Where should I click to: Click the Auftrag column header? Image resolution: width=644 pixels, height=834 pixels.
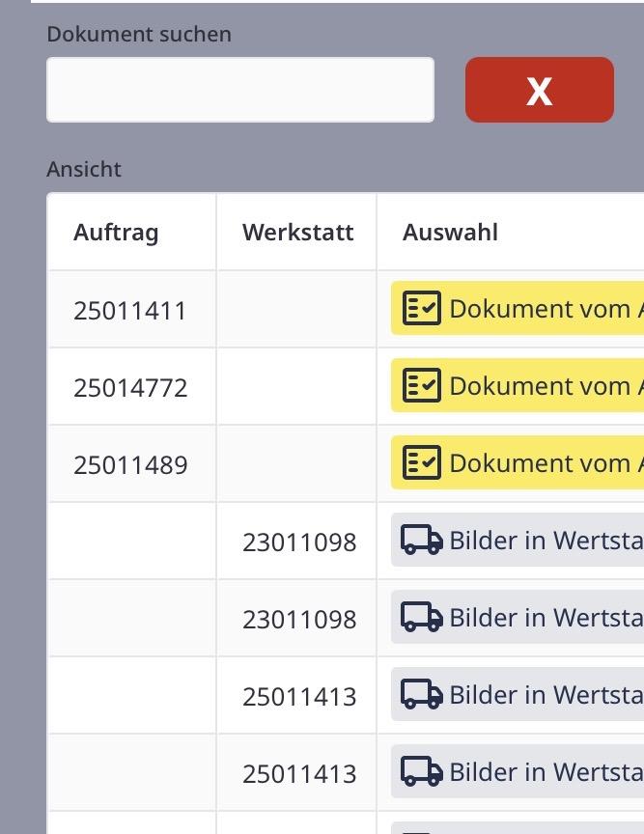[x=116, y=233]
